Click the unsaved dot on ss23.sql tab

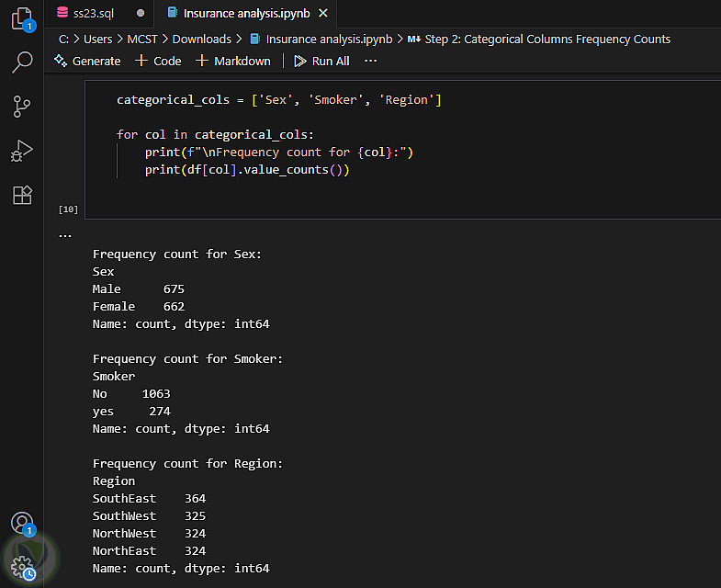pos(140,13)
